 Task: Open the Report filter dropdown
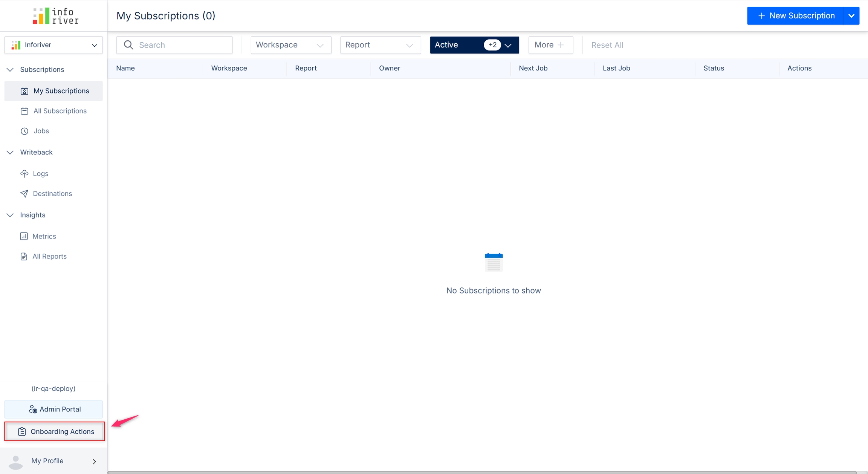pos(380,45)
